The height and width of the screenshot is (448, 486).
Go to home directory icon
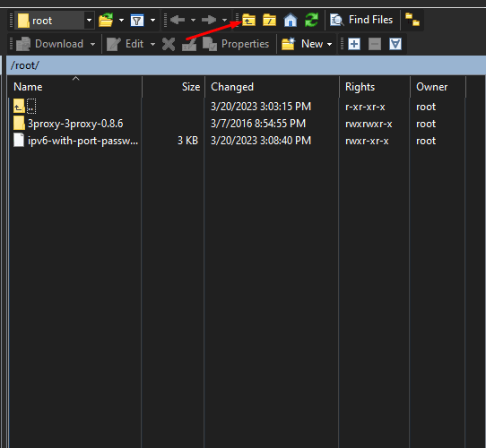(x=291, y=21)
